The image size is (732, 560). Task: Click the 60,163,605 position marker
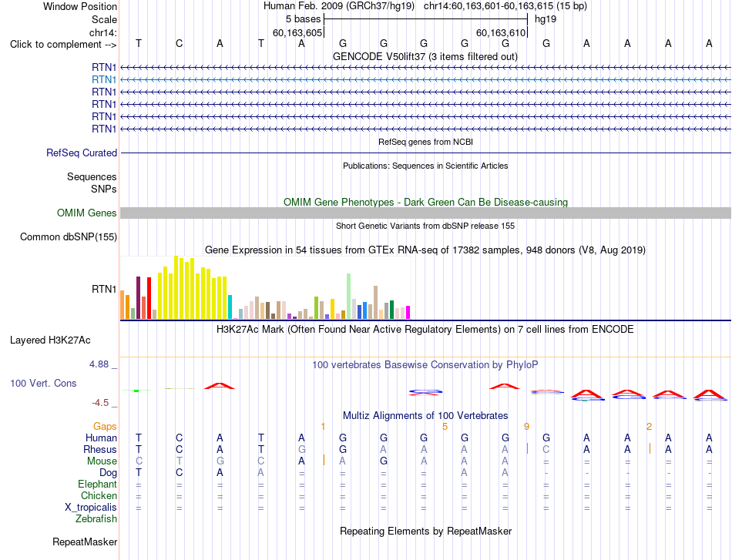(297, 32)
